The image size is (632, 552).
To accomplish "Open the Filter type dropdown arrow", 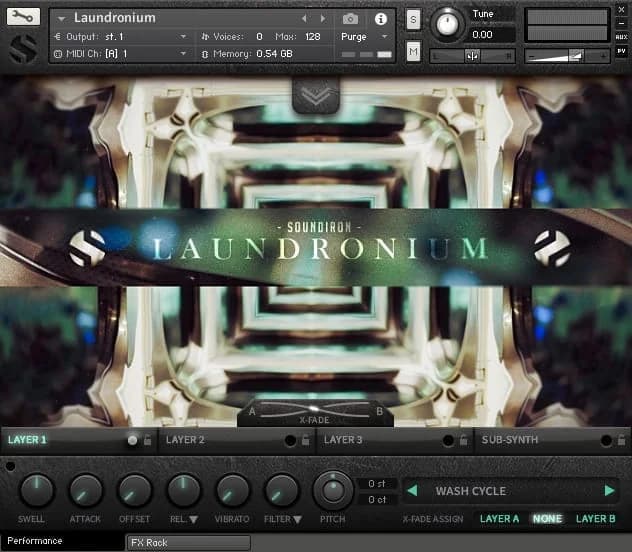I will (x=298, y=520).
